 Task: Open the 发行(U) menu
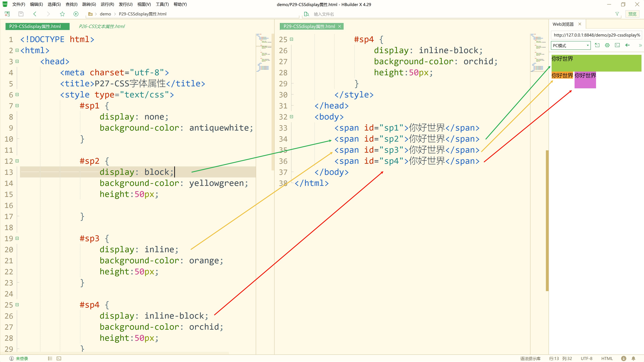[x=125, y=4]
